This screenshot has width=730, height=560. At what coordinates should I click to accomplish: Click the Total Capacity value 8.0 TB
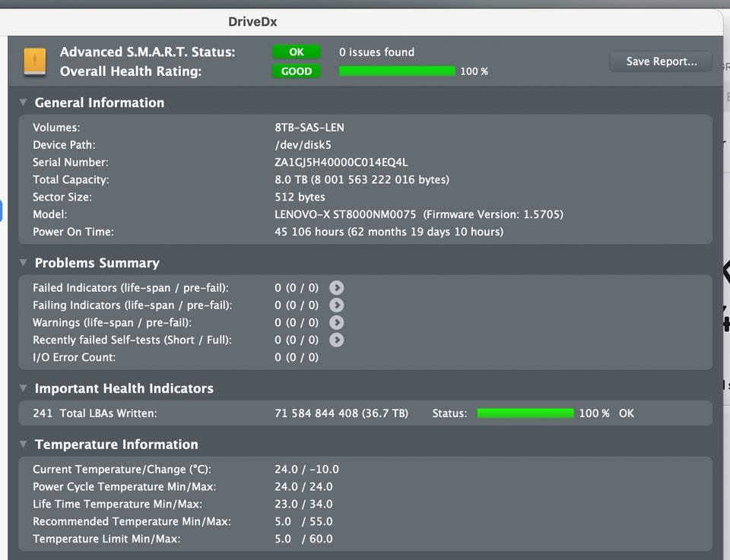362,179
